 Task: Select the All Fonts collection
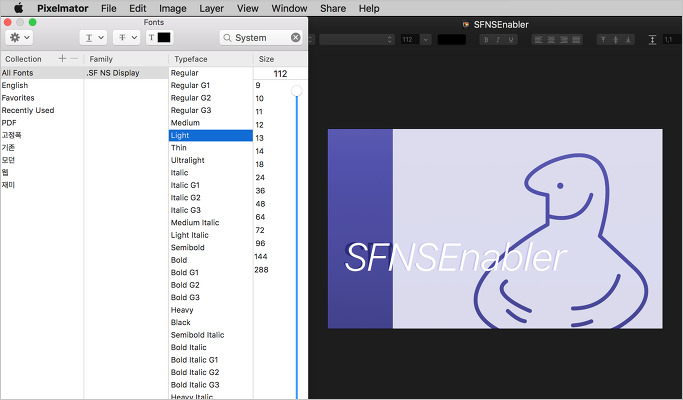(42, 73)
